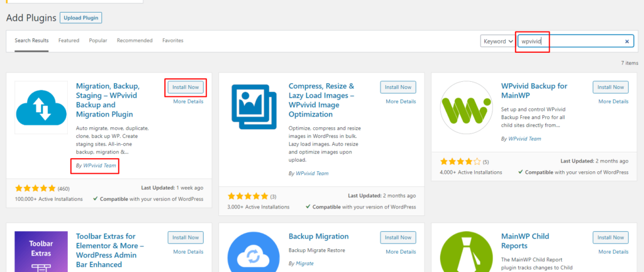
Task: Install MainWP Child Reports plugin
Action: click(x=611, y=237)
